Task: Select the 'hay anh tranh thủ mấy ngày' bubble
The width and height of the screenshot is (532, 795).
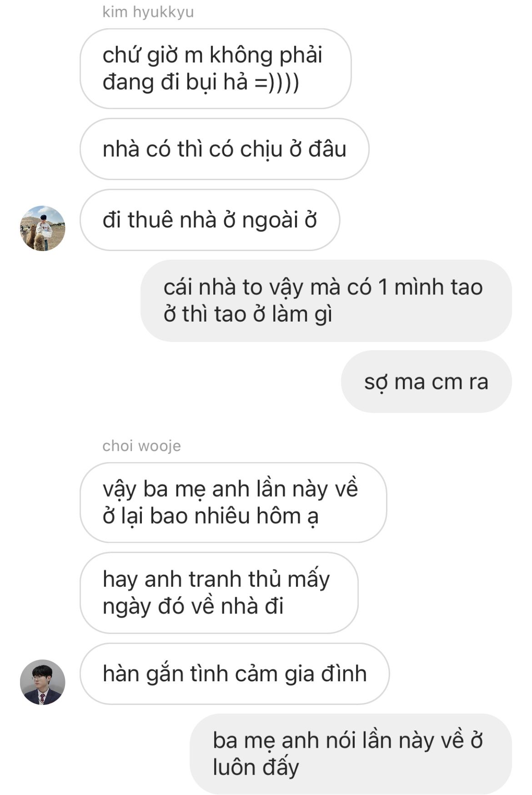Action: (x=219, y=593)
